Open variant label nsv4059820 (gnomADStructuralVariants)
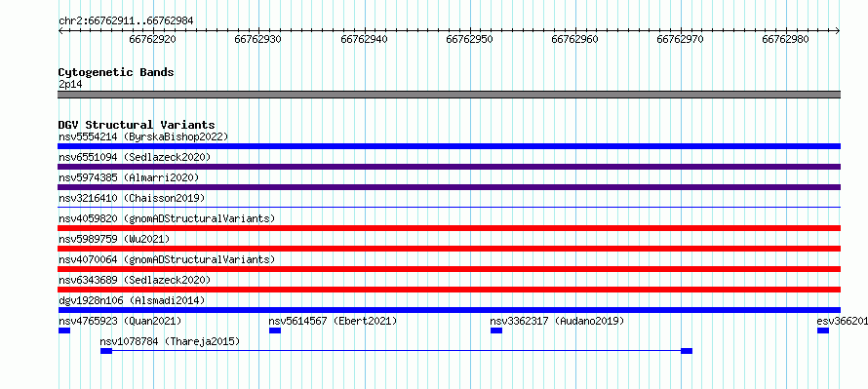This screenshot has width=868, height=389. (167, 218)
